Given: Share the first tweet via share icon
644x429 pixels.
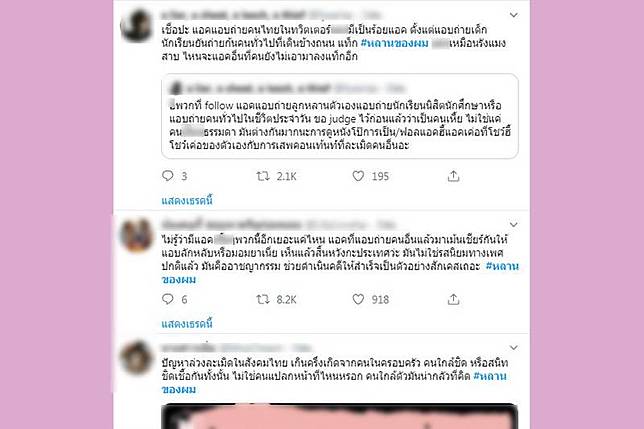Looking at the screenshot, I should pyautogui.click(x=453, y=176).
